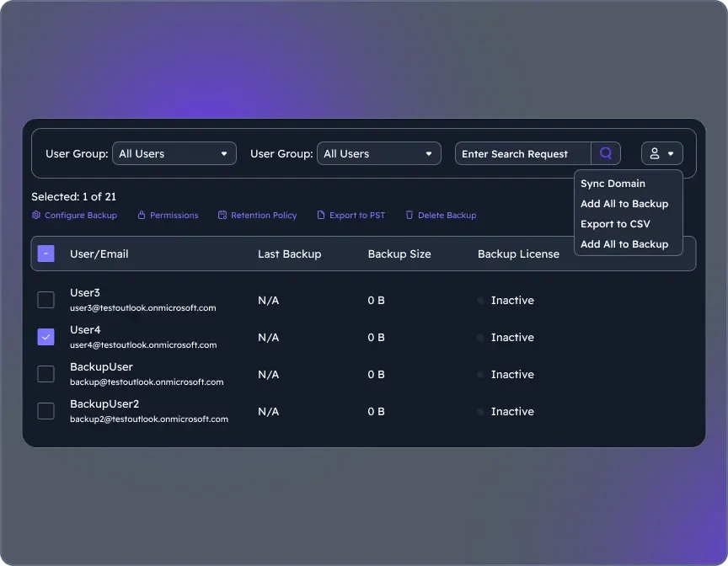
Task: Select Sync Domain from the menu
Action: 613,184
